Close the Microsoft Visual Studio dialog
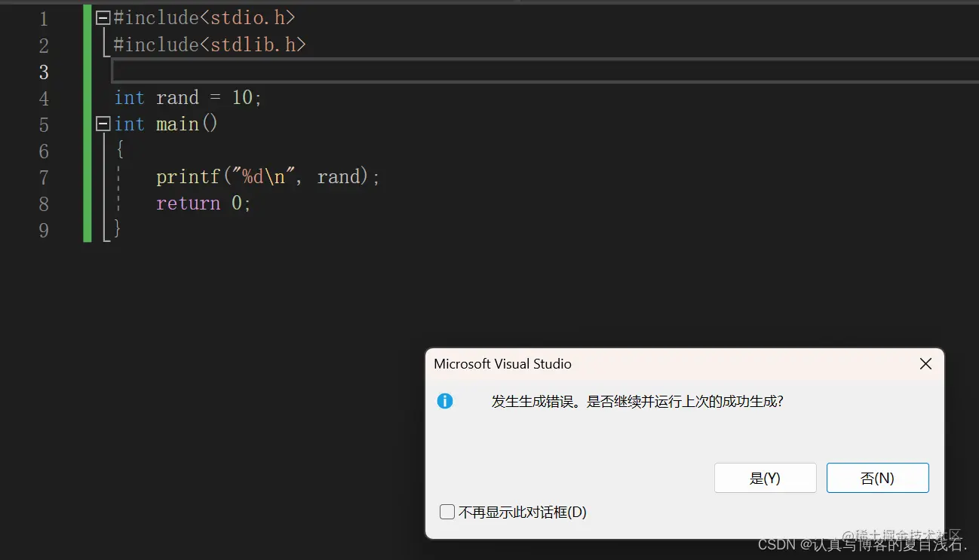The image size is (979, 560). 925,364
